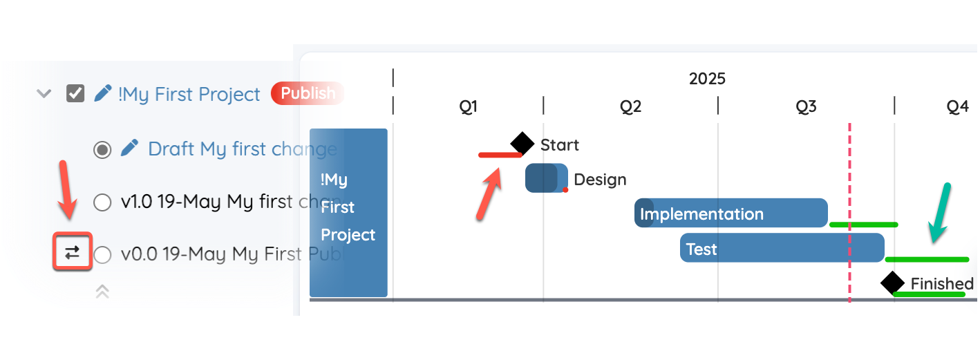Click the green line after Test bar
This screenshot has height=360, width=980.
click(927, 259)
